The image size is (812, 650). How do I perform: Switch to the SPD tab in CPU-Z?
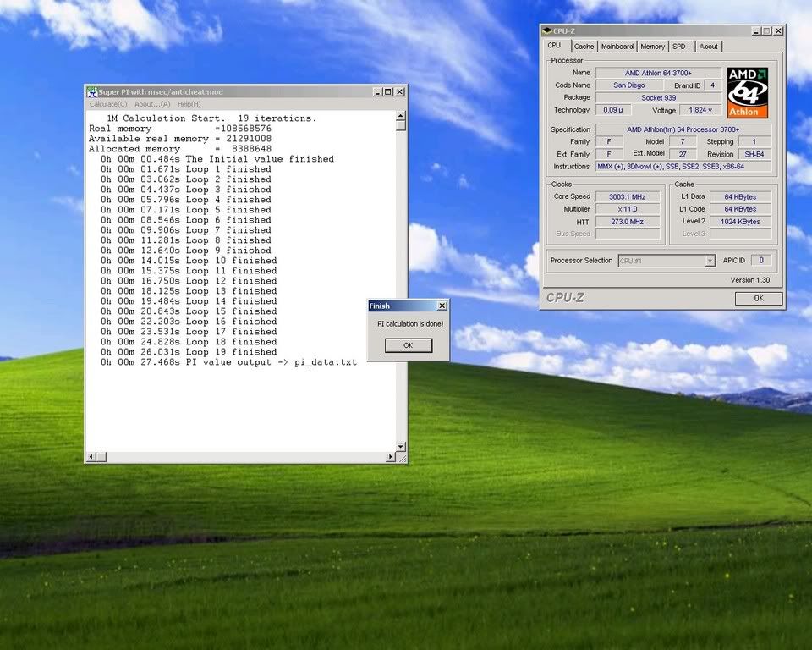click(x=679, y=47)
